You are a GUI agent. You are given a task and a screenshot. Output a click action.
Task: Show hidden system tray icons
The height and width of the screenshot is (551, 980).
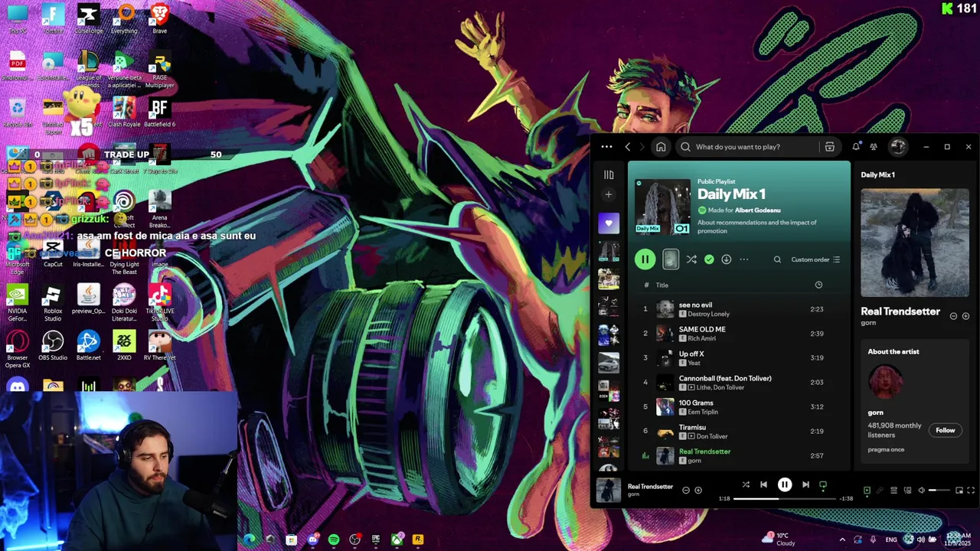pos(842,540)
